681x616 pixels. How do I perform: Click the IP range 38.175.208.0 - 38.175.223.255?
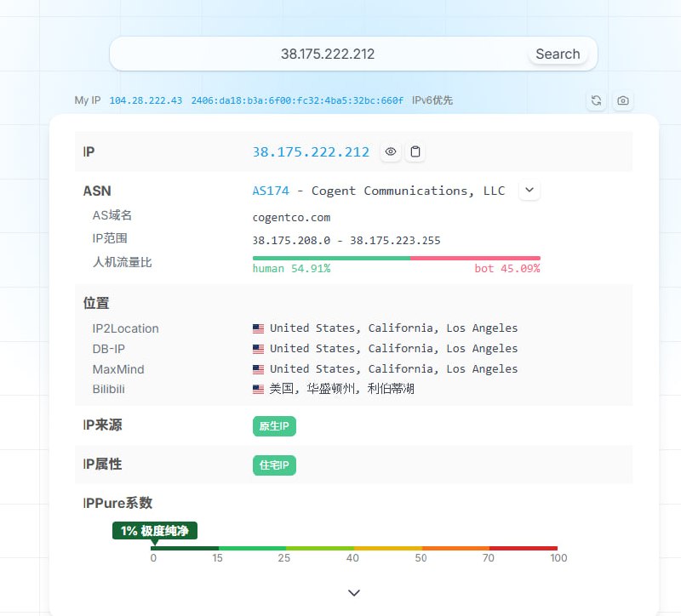tap(346, 241)
